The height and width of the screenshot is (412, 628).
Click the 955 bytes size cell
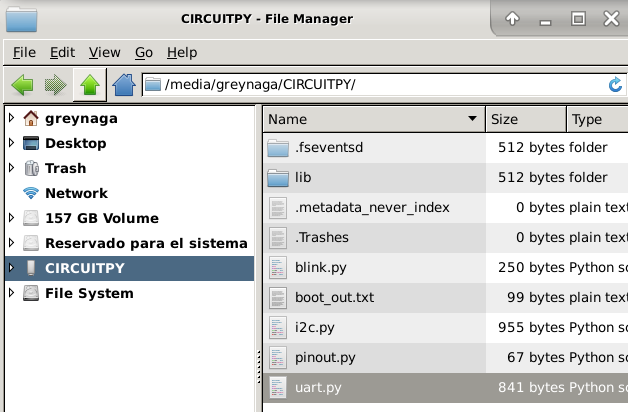click(531, 328)
